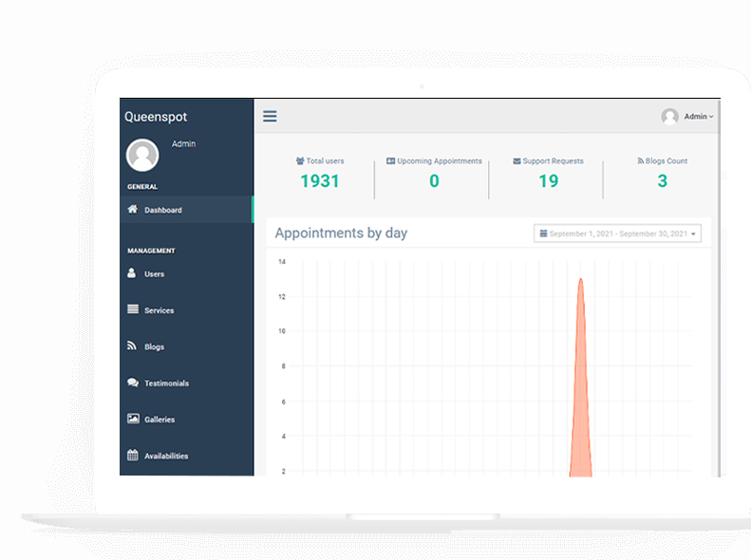The height and width of the screenshot is (560, 751).
Task: Click the Upcoming Appointments value 0
Action: click(x=434, y=181)
